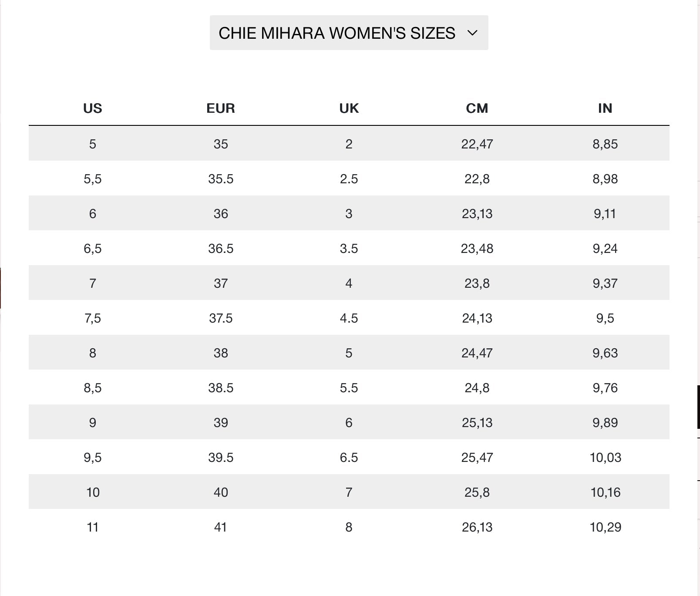Click the 8,98 inches value
700x596 pixels.
pos(605,179)
